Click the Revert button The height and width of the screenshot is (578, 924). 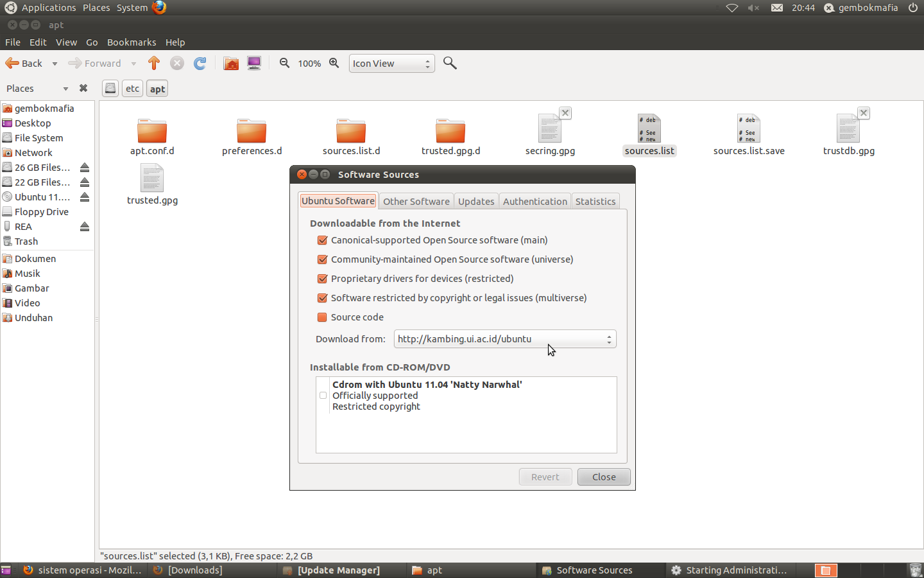click(545, 477)
